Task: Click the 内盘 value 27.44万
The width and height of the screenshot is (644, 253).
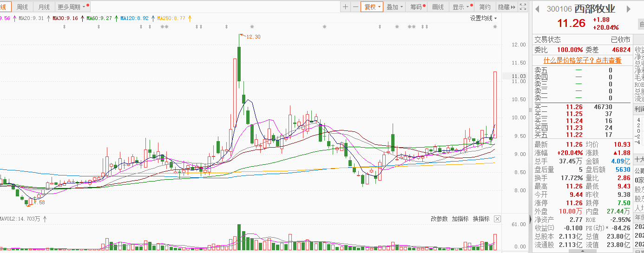Action: pos(619,211)
